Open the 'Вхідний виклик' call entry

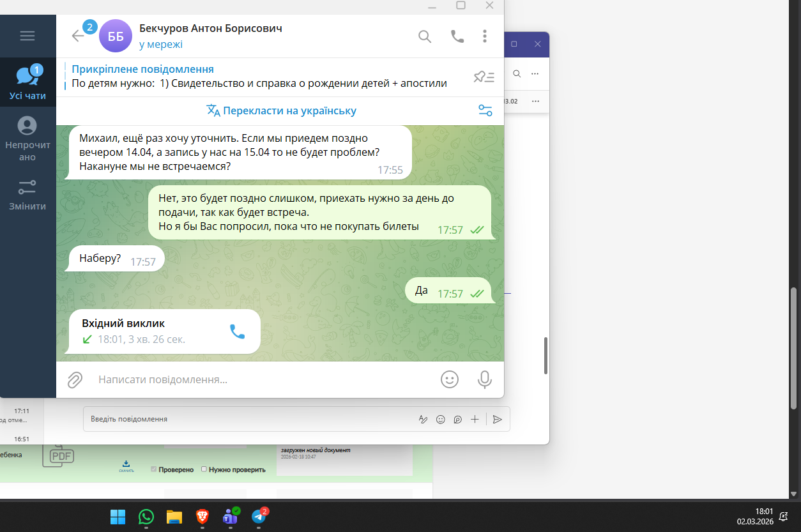(164, 331)
